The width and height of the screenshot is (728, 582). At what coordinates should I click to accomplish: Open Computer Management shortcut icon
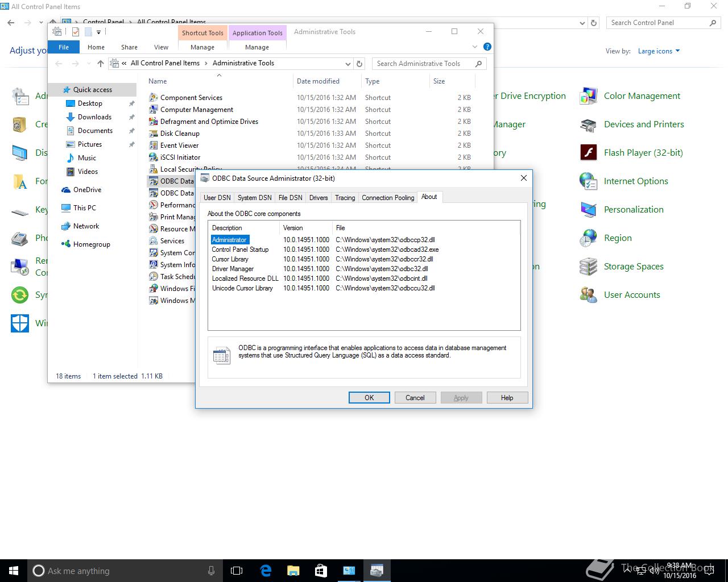(x=153, y=109)
